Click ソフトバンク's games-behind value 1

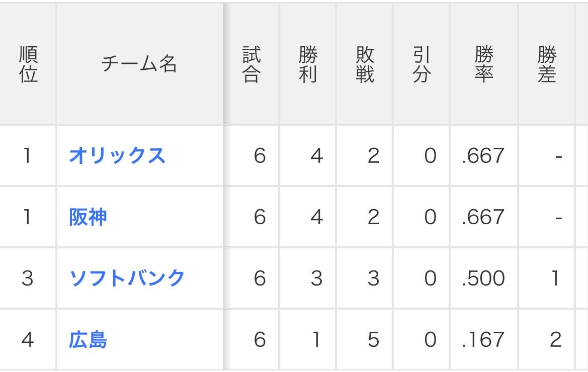point(555,278)
